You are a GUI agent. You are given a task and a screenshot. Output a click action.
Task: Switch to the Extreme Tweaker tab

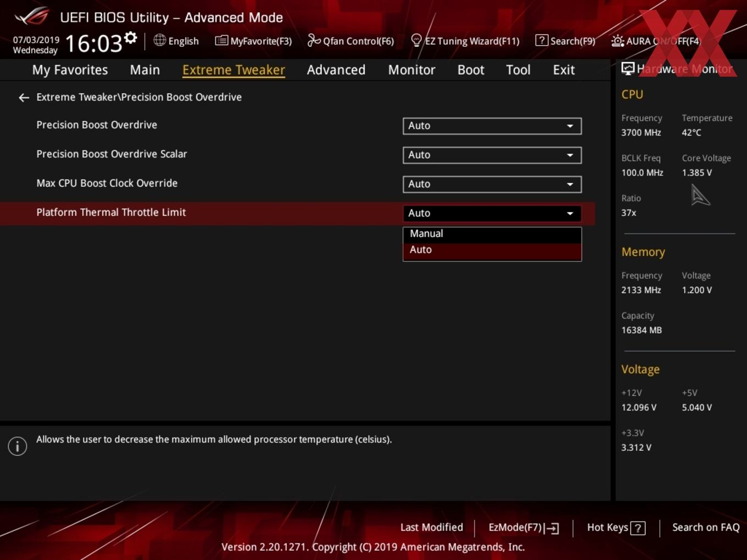point(233,70)
